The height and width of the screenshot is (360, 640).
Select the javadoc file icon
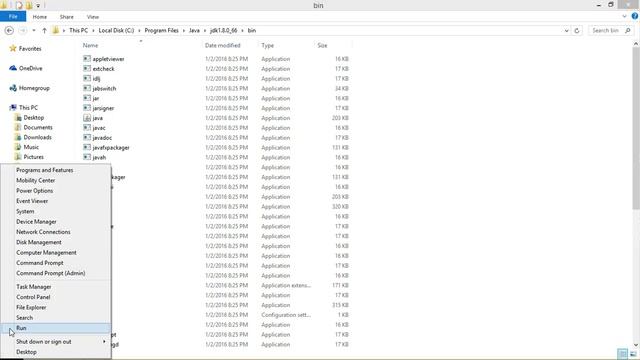tap(87, 138)
